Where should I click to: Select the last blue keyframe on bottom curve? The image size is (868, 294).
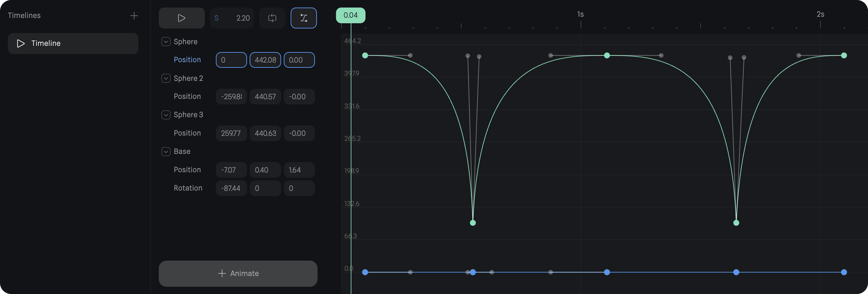click(x=844, y=272)
